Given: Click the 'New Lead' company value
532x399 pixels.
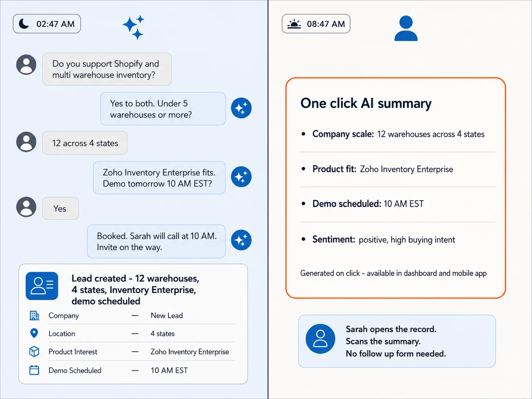Looking at the screenshot, I should pos(167,316).
